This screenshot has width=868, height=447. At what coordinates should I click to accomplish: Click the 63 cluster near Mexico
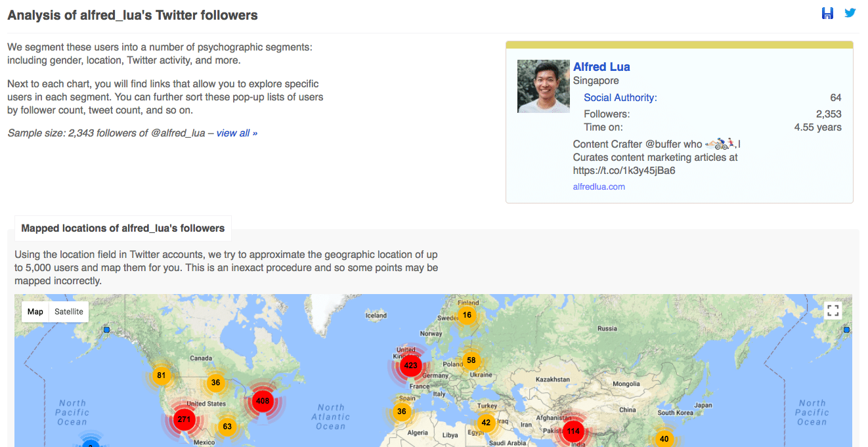[x=227, y=427]
